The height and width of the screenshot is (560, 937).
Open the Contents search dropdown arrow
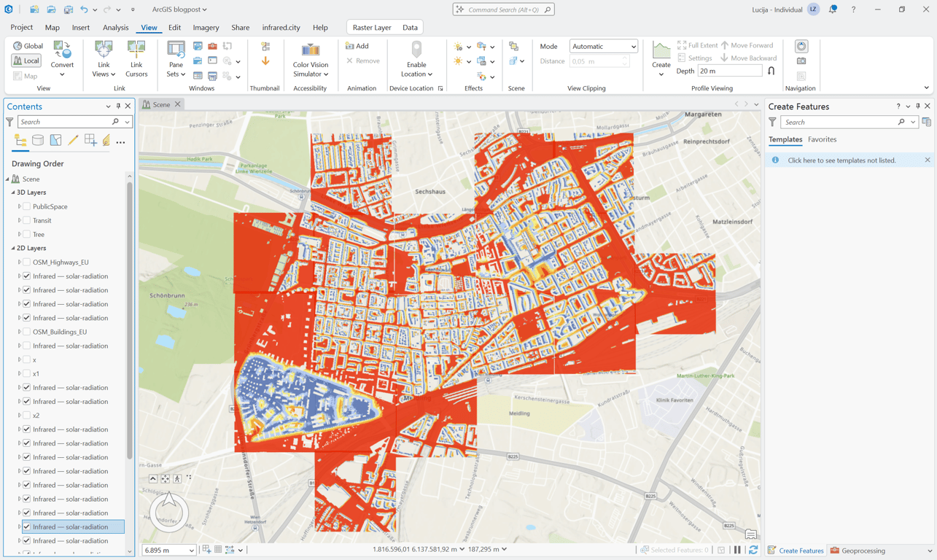coord(127,122)
